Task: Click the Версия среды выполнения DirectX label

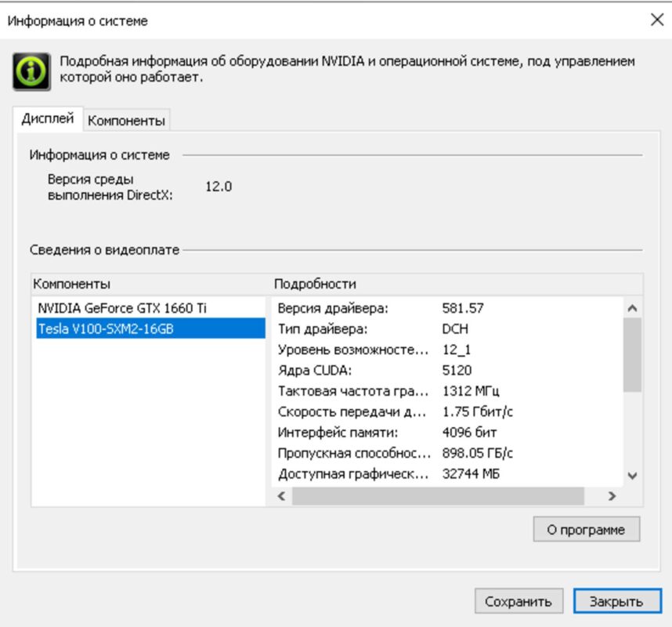Action: 110,187
